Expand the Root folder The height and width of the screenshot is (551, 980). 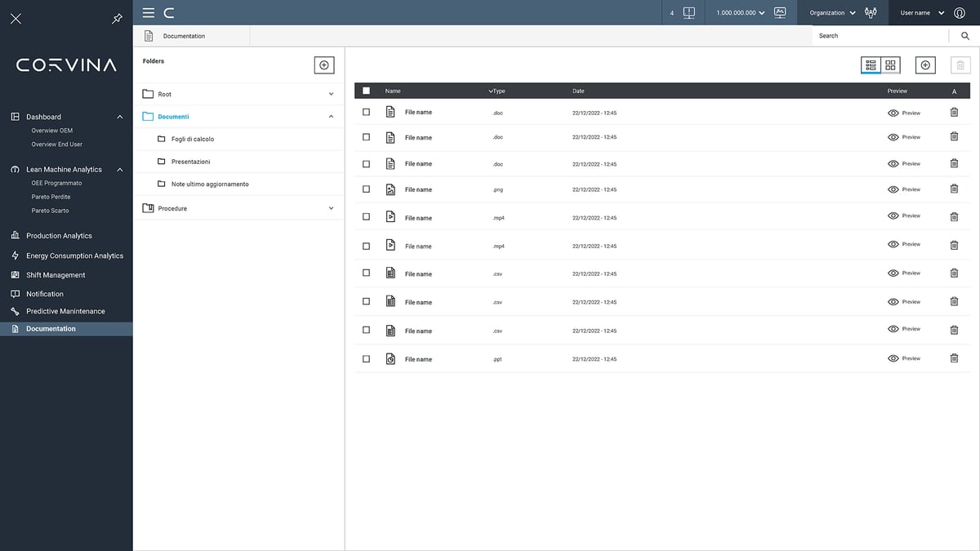[x=331, y=93]
